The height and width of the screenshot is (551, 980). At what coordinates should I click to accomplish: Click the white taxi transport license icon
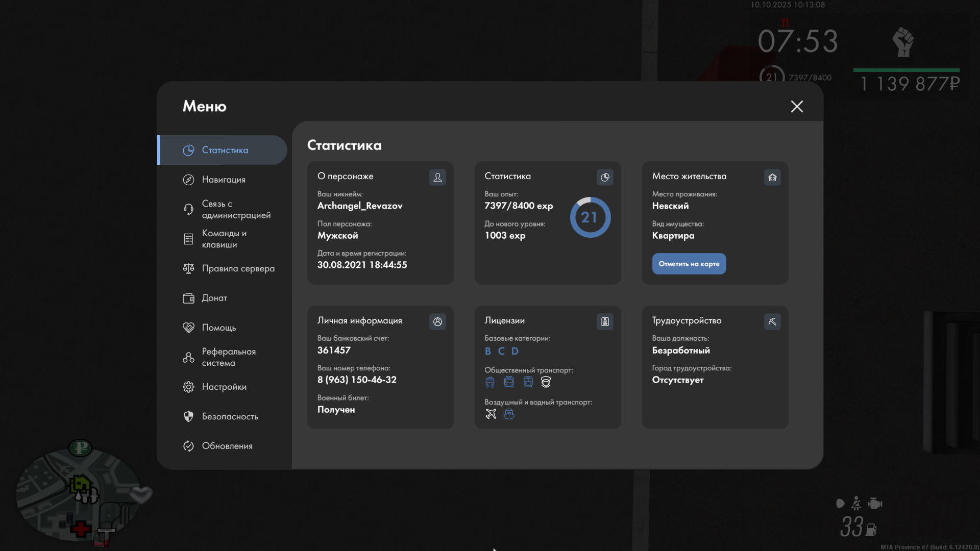tap(546, 382)
